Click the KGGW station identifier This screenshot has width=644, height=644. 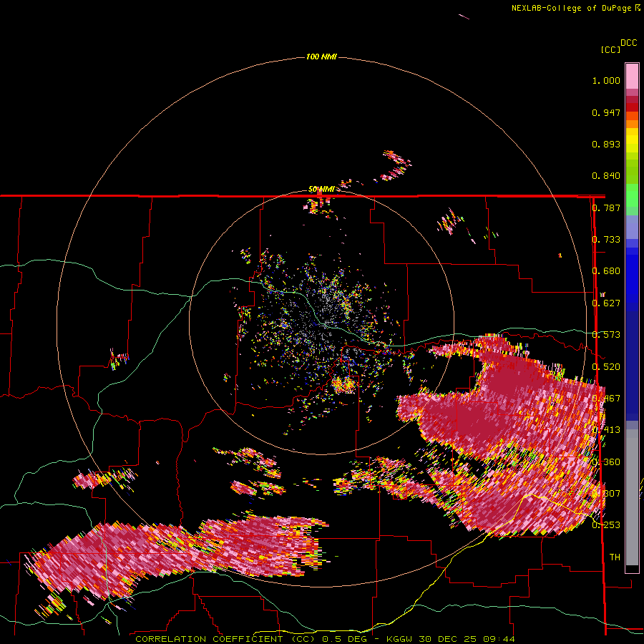coord(400,639)
